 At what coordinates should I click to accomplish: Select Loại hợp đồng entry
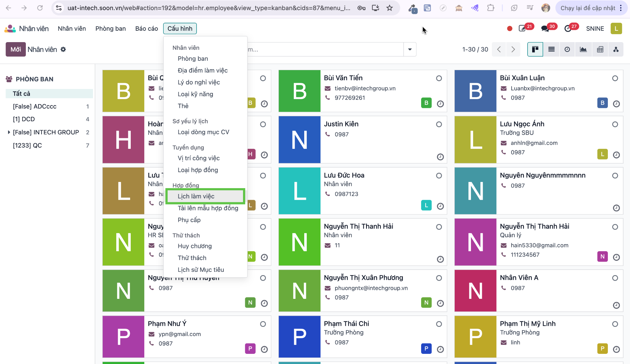point(198,170)
